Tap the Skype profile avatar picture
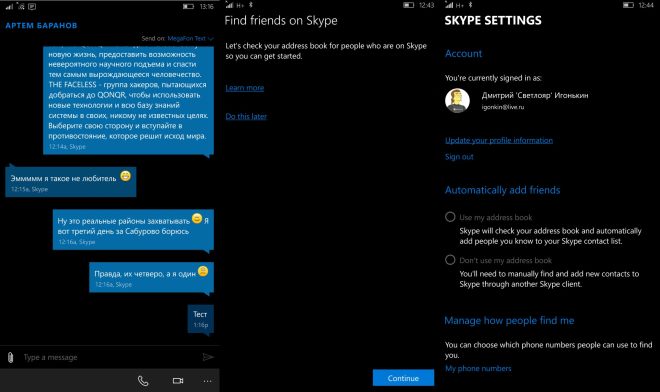 coord(458,101)
